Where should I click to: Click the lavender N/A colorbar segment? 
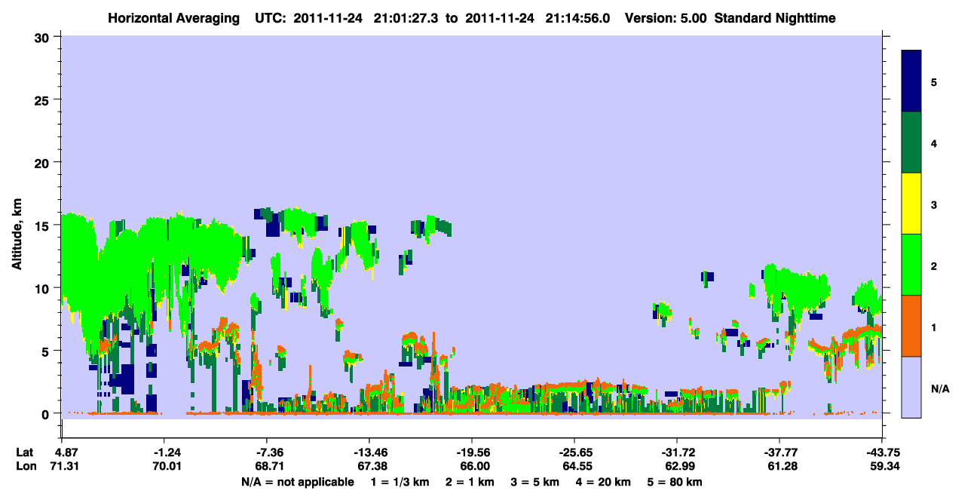click(x=911, y=387)
